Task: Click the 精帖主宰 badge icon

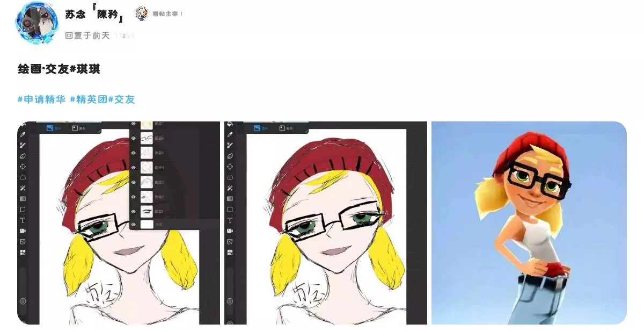Action: (x=142, y=13)
